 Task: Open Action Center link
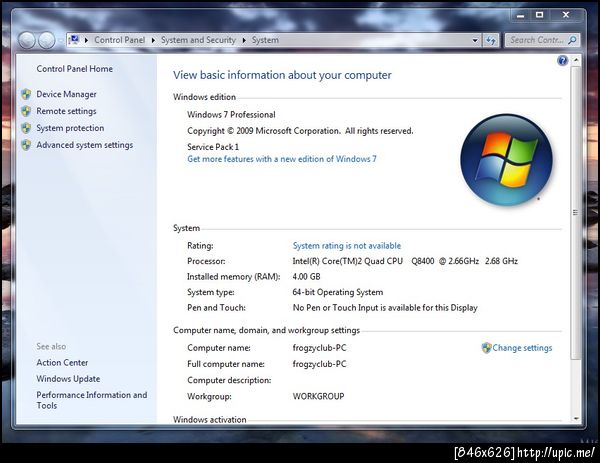tap(62, 362)
